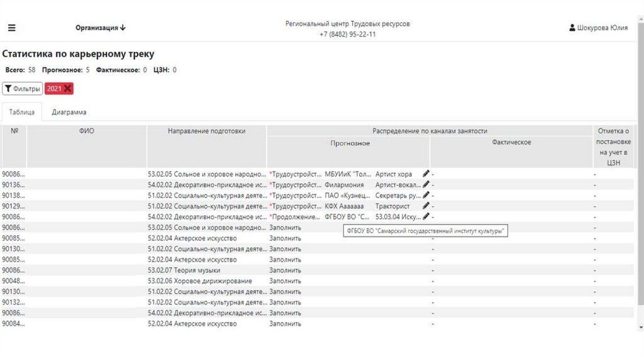Select the row with ID 90048
Image resolution: width=644 pixels, height=361 pixels.
pyautogui.click(x=13, y=281)
